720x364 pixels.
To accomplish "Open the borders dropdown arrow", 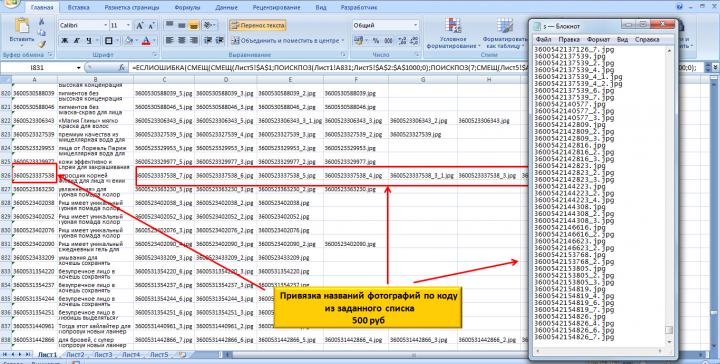I will point(117,41).
